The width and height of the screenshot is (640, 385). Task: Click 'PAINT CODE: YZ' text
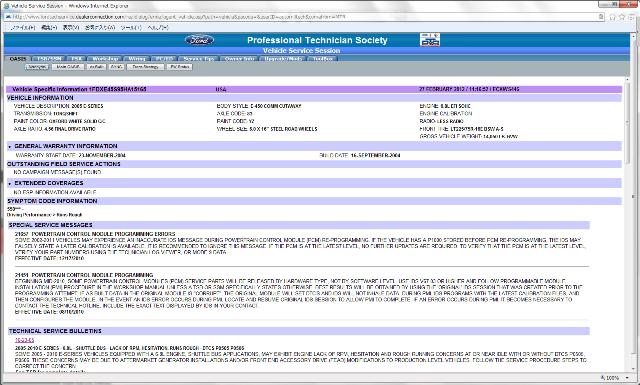(236, 121)
